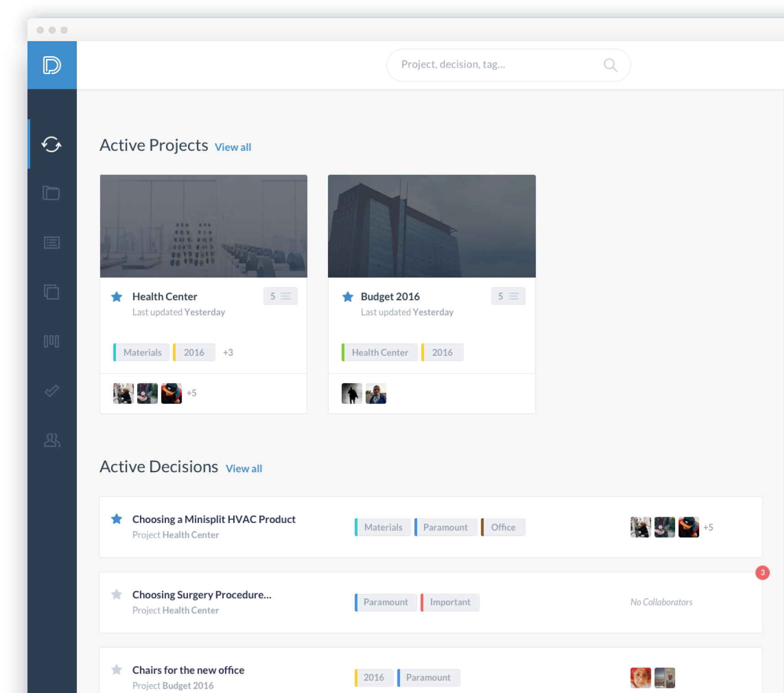The height and width of the screenshot is (693, 784).
Task: Open the stacked pages icon in sidebar
Action: point(51,292)
